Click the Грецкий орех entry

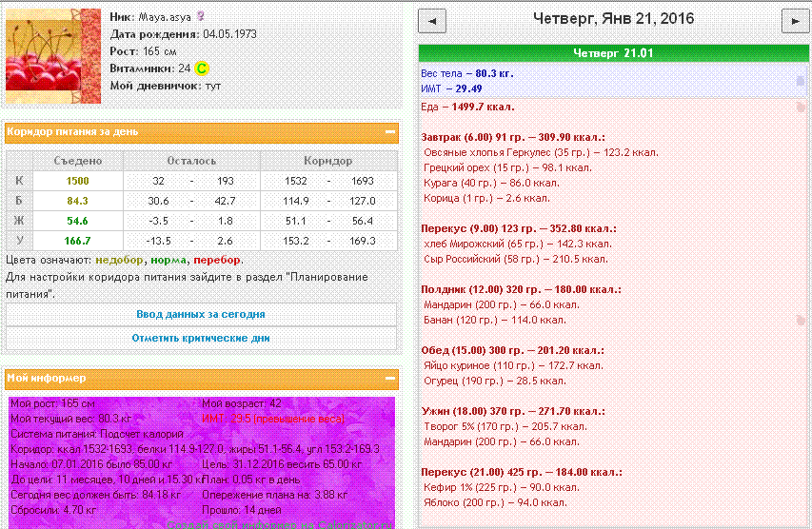pos(507,167)
